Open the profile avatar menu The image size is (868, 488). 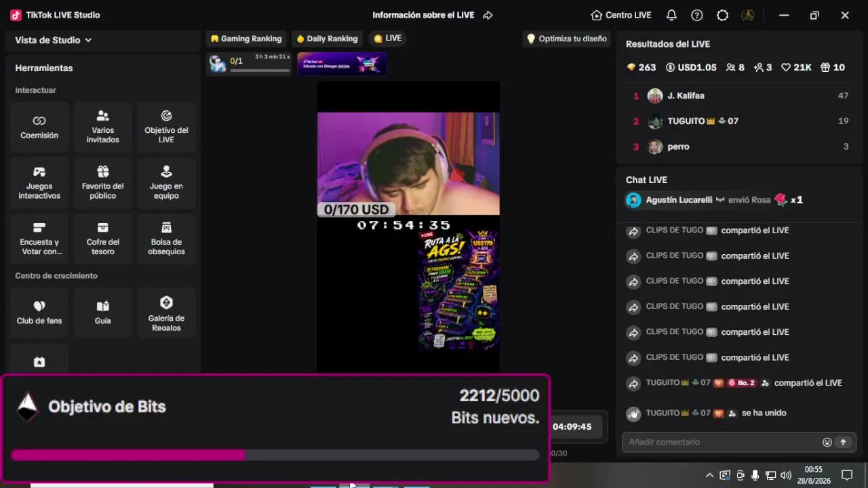[748, 15]
